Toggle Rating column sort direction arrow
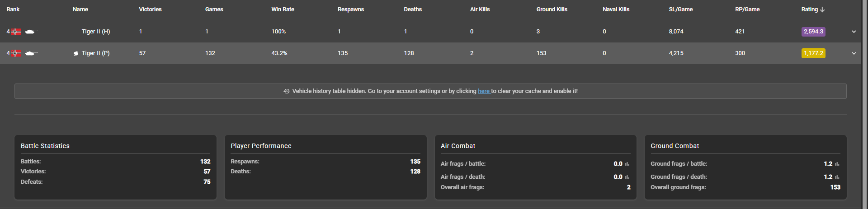This screenshot has width=868, height=209. click(x=822, y=9)
